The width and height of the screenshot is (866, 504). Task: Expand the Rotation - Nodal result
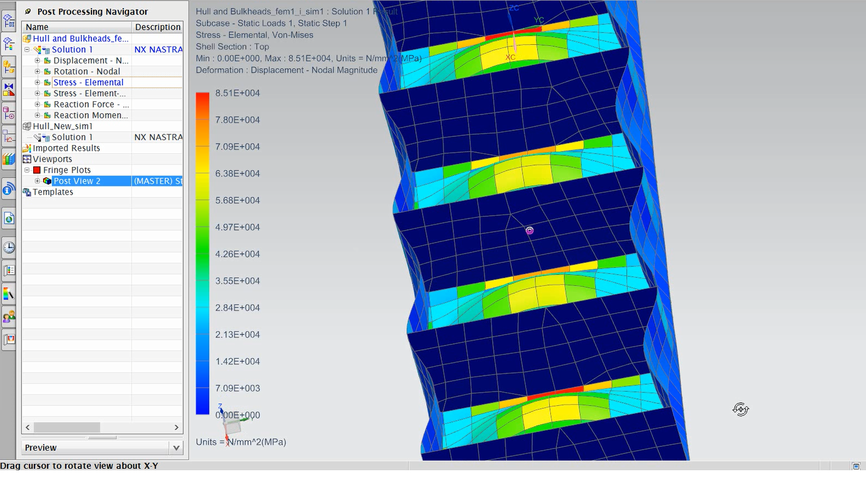pos(38,71)
